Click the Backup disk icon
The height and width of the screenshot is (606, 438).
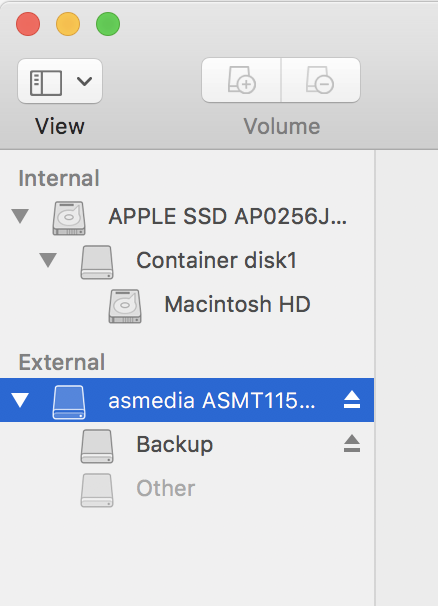(x=97, y=446)
